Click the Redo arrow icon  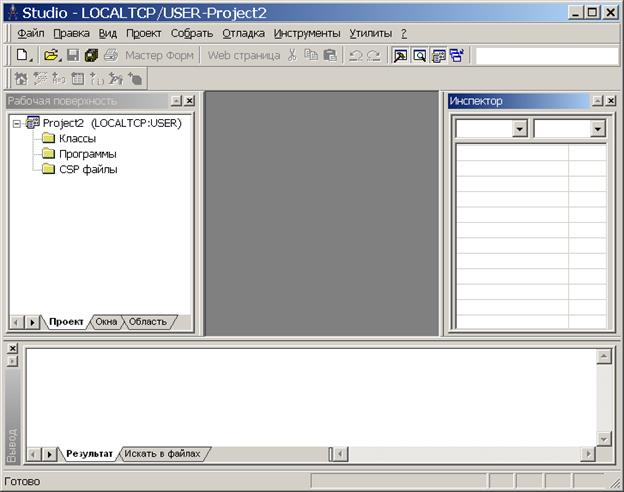[x=373, y=56]
